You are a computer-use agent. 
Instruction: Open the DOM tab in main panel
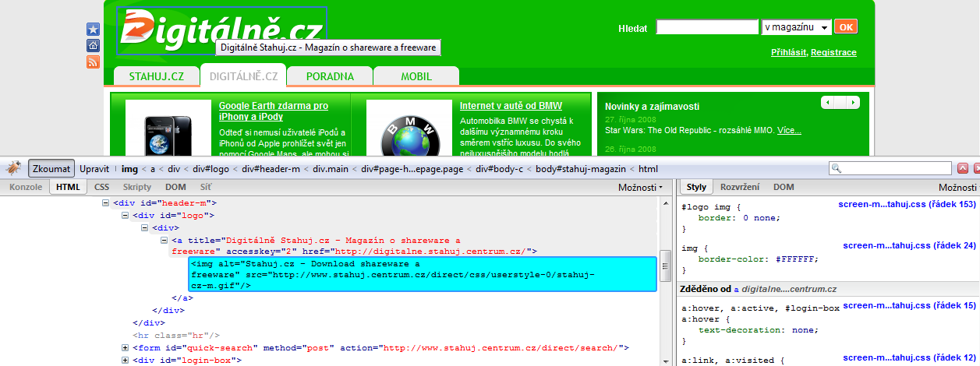point(175,187)
